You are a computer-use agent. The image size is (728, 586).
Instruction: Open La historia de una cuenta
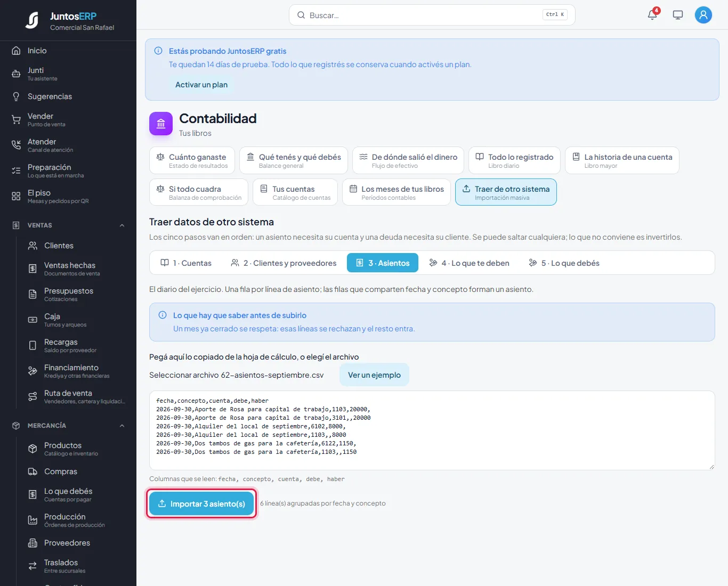tap(622, 160)
